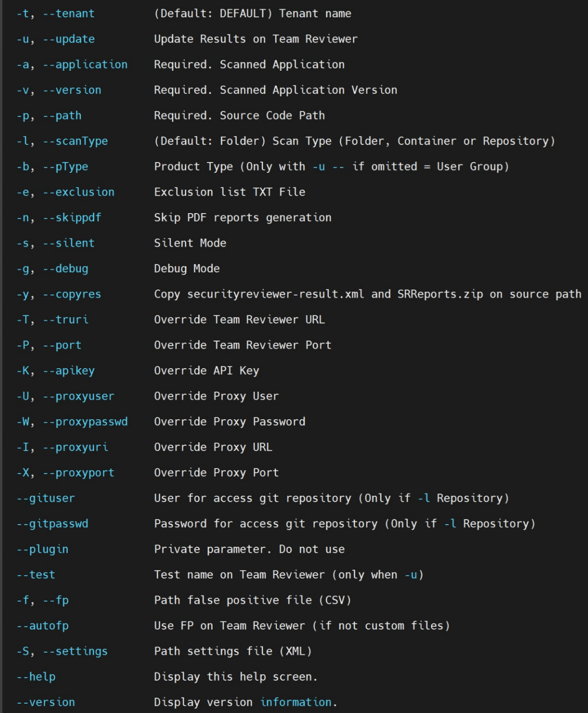Select the --pType option flag
Image resolution: width=588 pixels, height=713 pixels.
pyautogui.click(x=65, y=167)
